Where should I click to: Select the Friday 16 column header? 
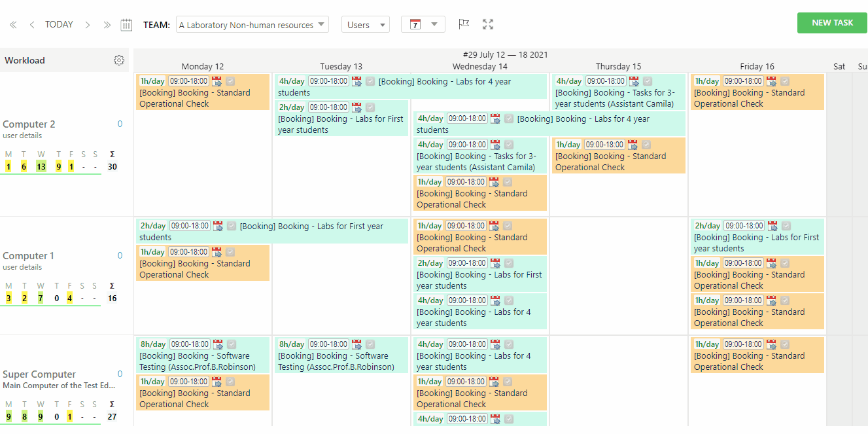click(757, 67)
